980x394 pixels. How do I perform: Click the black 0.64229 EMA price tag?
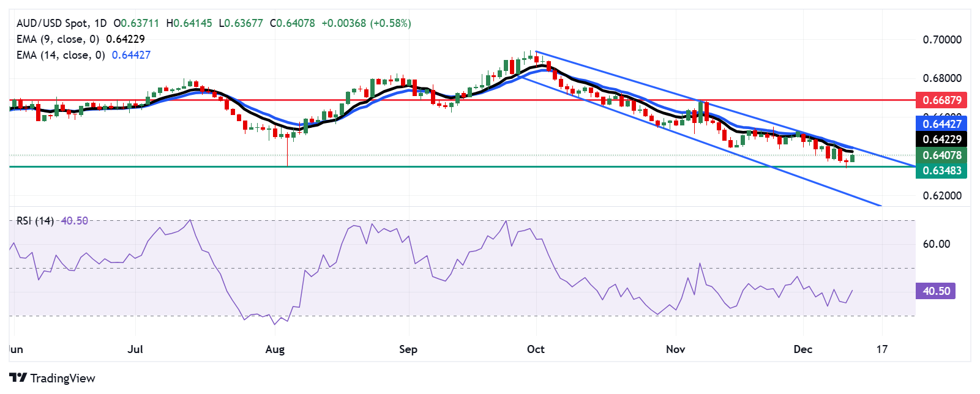point(941,139)
